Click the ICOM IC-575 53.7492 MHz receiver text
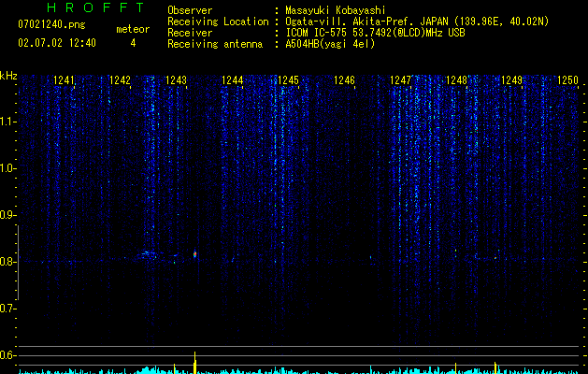588x374 pixels. [375, 33]
